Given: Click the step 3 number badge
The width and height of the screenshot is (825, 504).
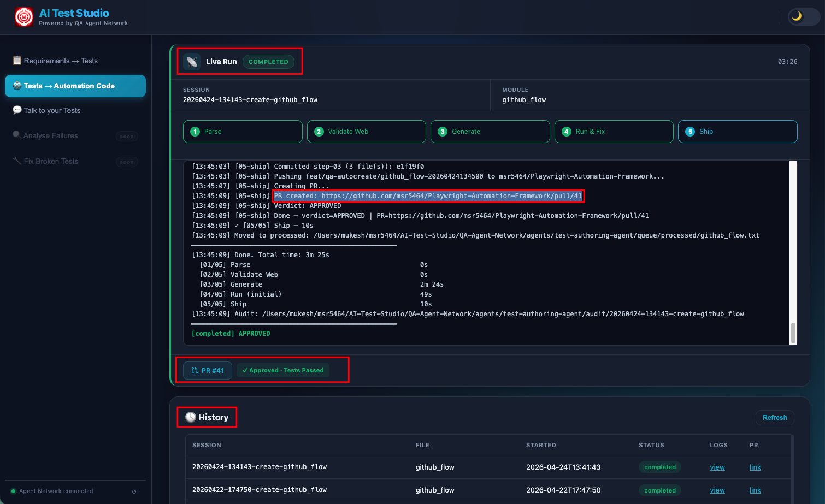Looking at the screenshot, I should coord(443,132).
